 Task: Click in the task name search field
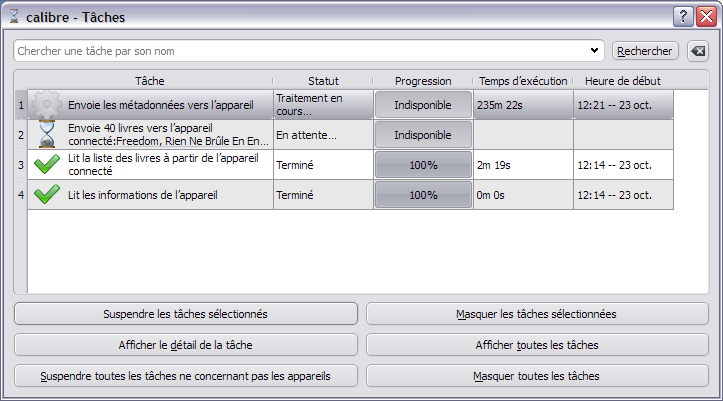300,50
